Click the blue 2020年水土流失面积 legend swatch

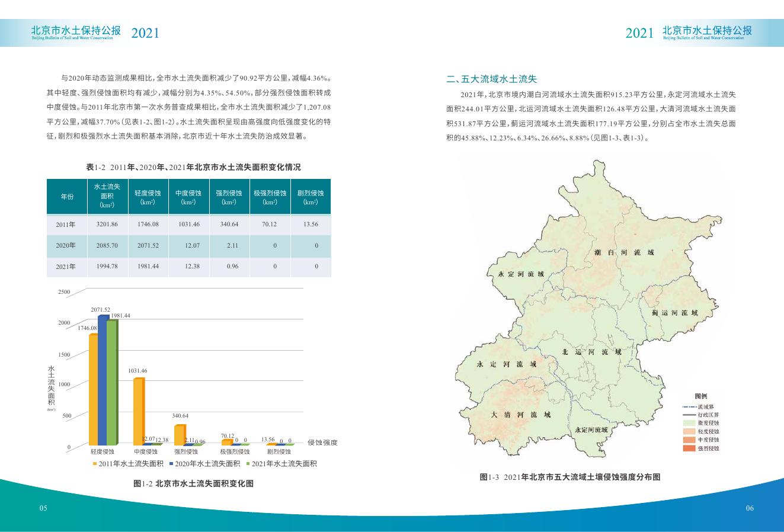(171, 464)
